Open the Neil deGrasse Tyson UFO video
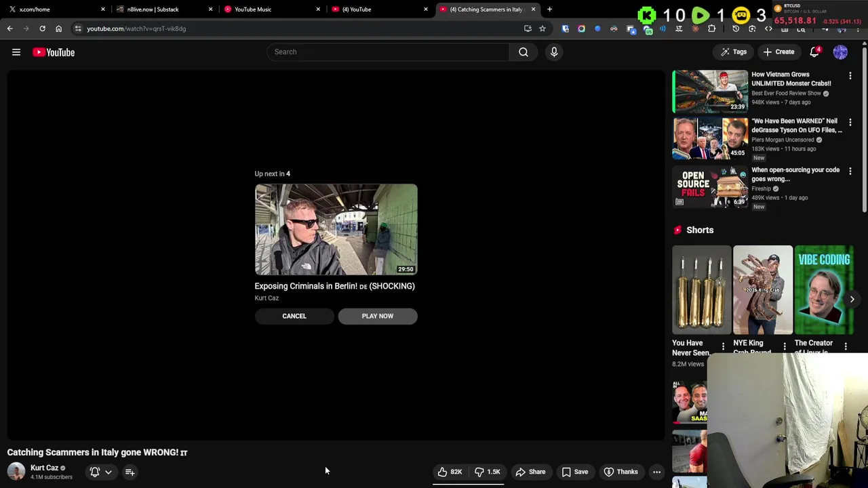Screen dimensions: 868x488 [710, 138]
